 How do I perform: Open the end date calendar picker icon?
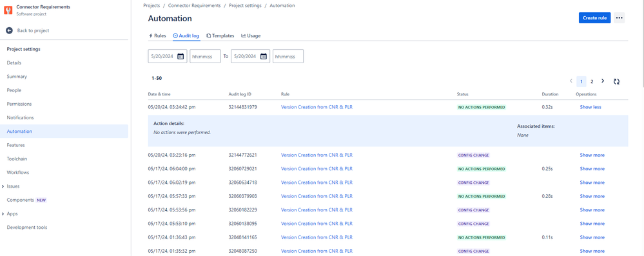[263, 56]
